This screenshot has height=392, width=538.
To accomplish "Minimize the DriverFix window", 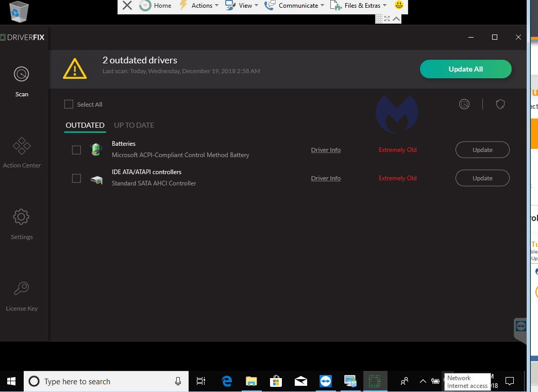I will pyautogui.click(x=471, y=37).
